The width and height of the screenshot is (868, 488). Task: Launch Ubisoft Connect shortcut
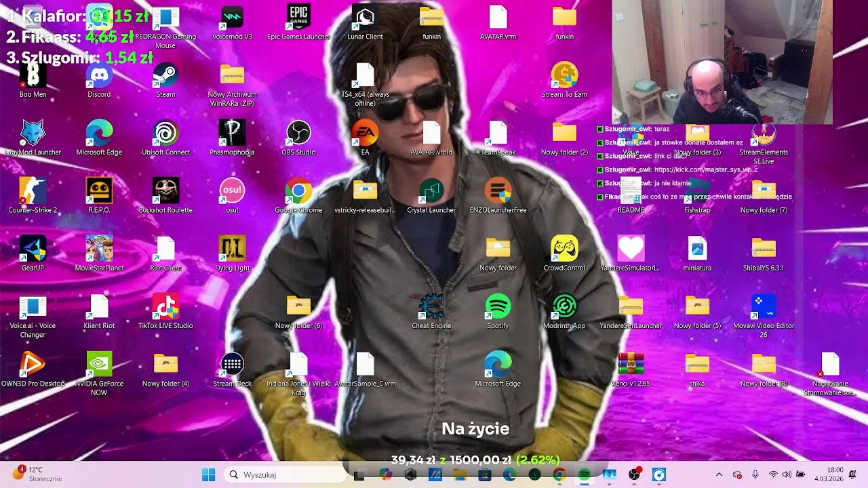[165, 139]
